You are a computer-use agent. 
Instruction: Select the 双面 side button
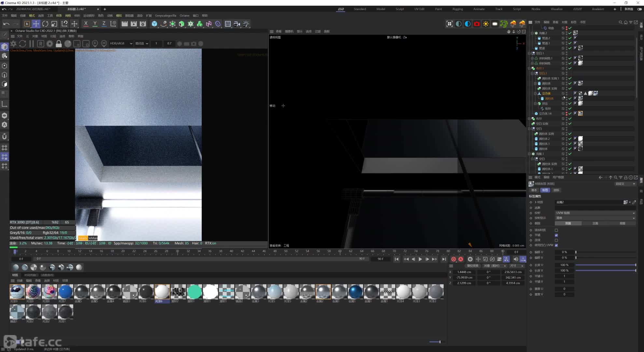point(568,223)
